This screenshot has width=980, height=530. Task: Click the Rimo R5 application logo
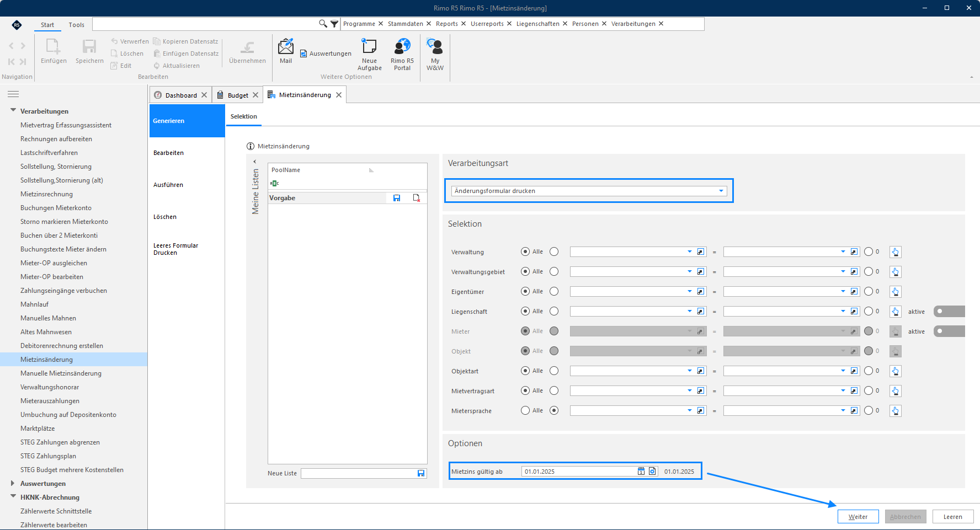17,25
